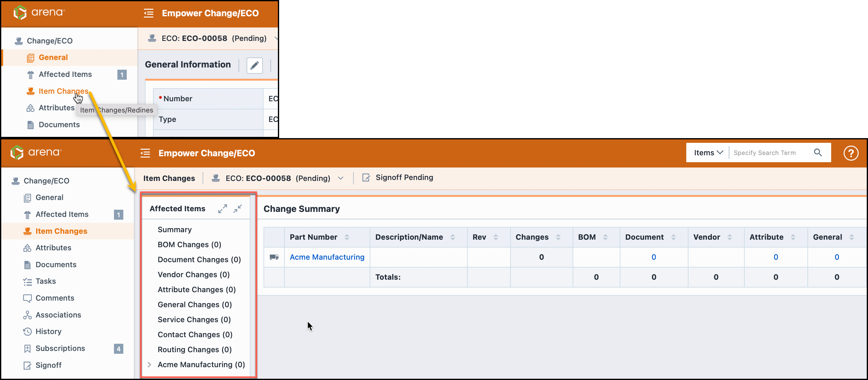Collapse the Affected Items tree with collapse-all icon
The height and width of the screenshot is (380, 868).
[238, 209]
